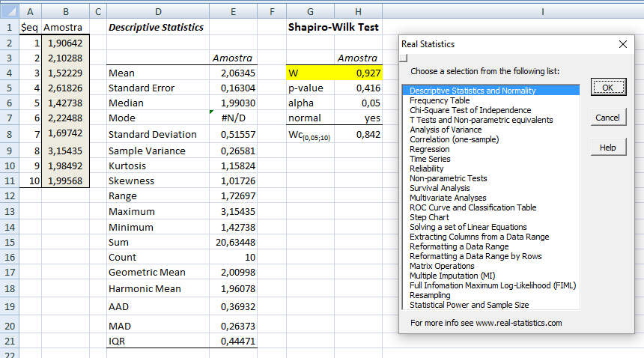Choose Reliability from the list

(x=490, y=169)
